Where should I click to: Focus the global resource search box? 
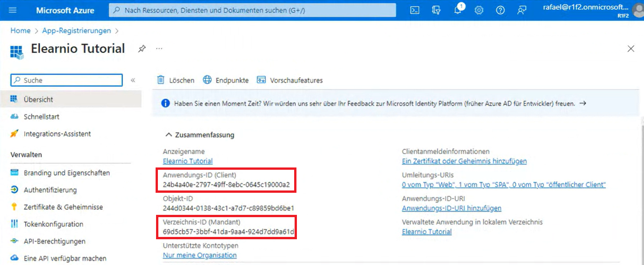click(x=252, y=10)
